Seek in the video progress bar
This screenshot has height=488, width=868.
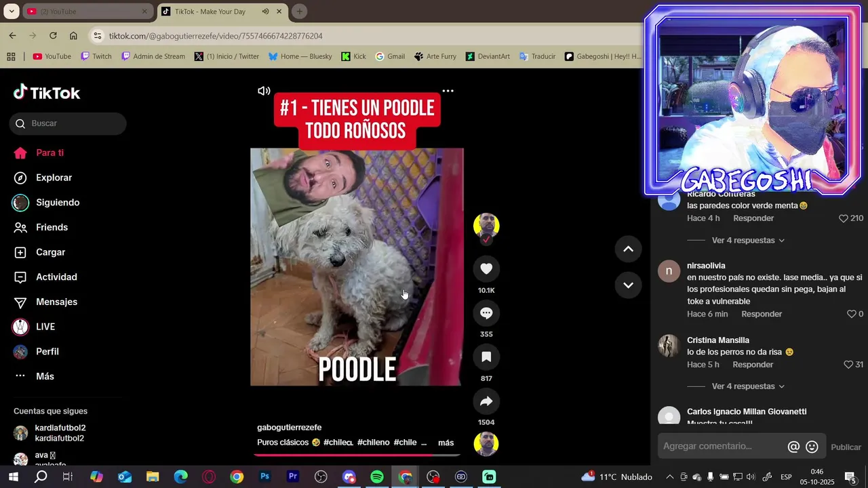click(x=357, y=455)
